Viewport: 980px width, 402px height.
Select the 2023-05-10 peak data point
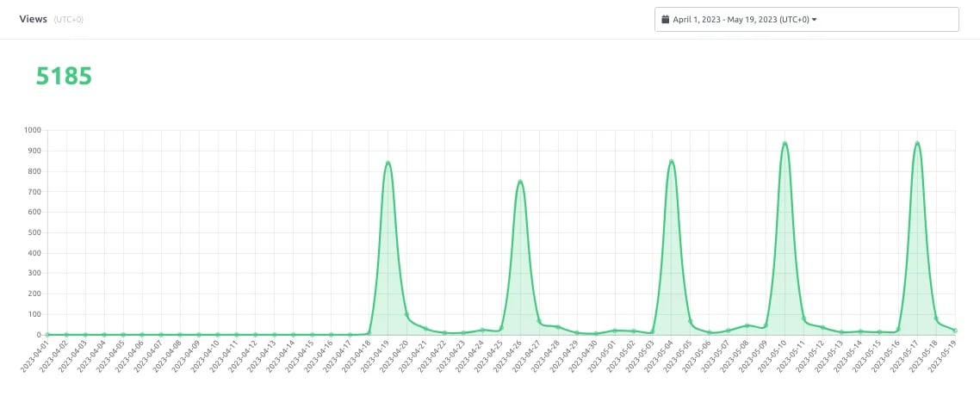[785, 144]
